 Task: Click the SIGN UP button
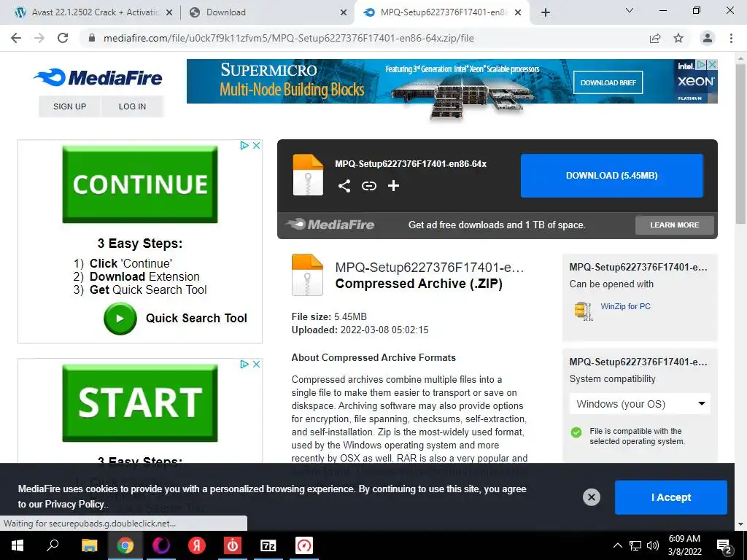(x=69, y=106)
